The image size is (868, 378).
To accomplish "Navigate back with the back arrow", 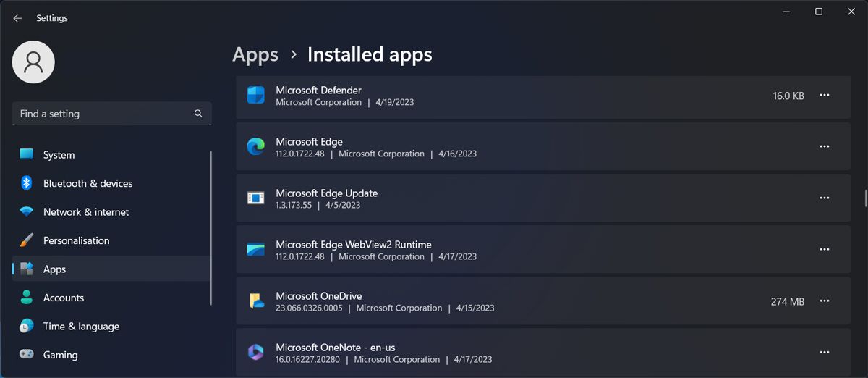I will 17,18.
